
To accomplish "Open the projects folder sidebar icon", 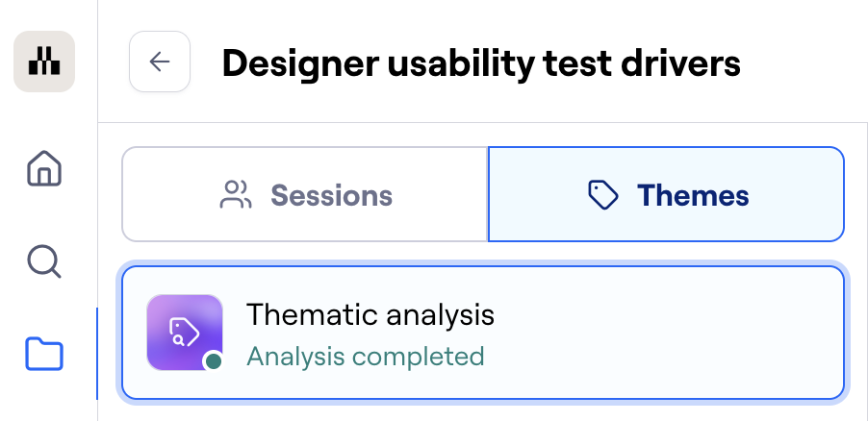I will (44, 354).
